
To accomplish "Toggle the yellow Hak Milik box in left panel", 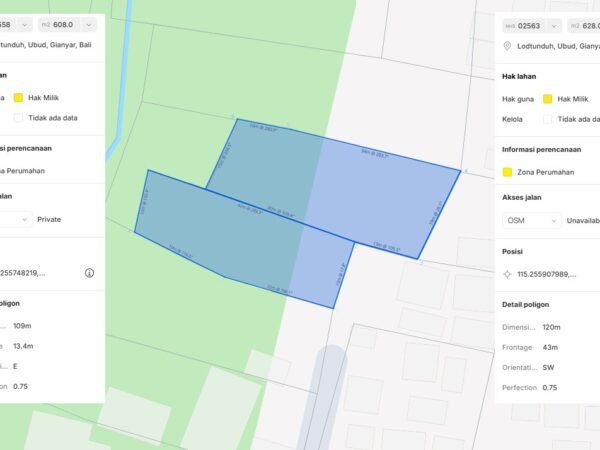I will point(19,99).
